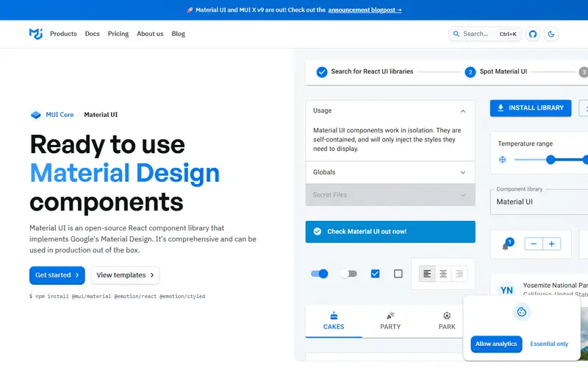Turn on the gray disabled switch
Image resolution: width=588 pixels, height=368 pixels.
click(x=348, y=274)
